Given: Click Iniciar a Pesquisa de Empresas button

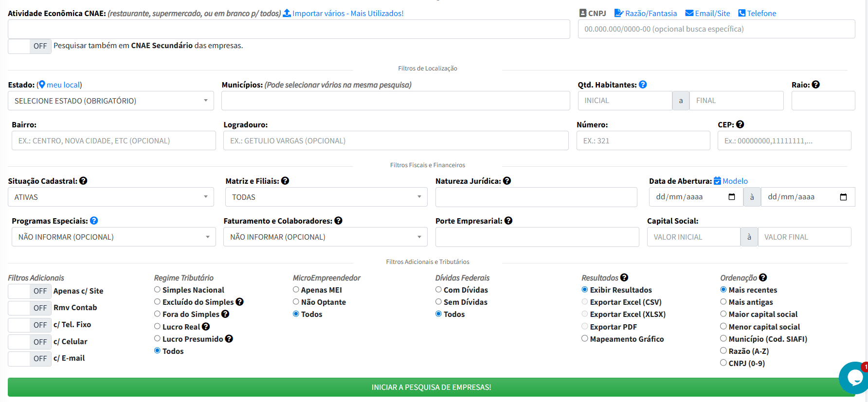Looking at the screenshot, I should [x=431, y=387].
